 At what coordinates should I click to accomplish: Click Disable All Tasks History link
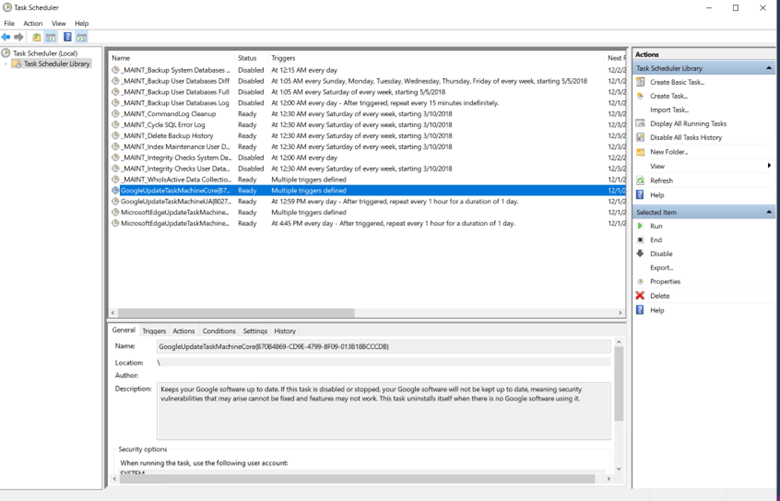pyautogui.click(x=685, y=137)
